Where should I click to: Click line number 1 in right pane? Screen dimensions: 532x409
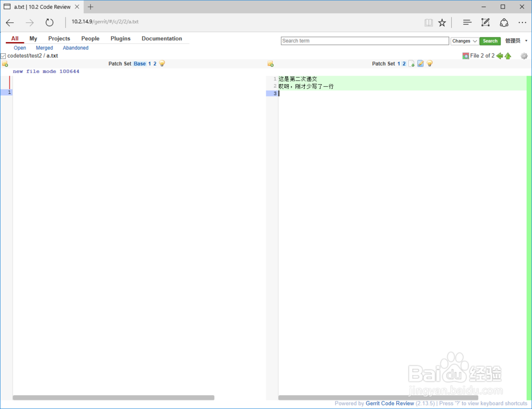275,79
